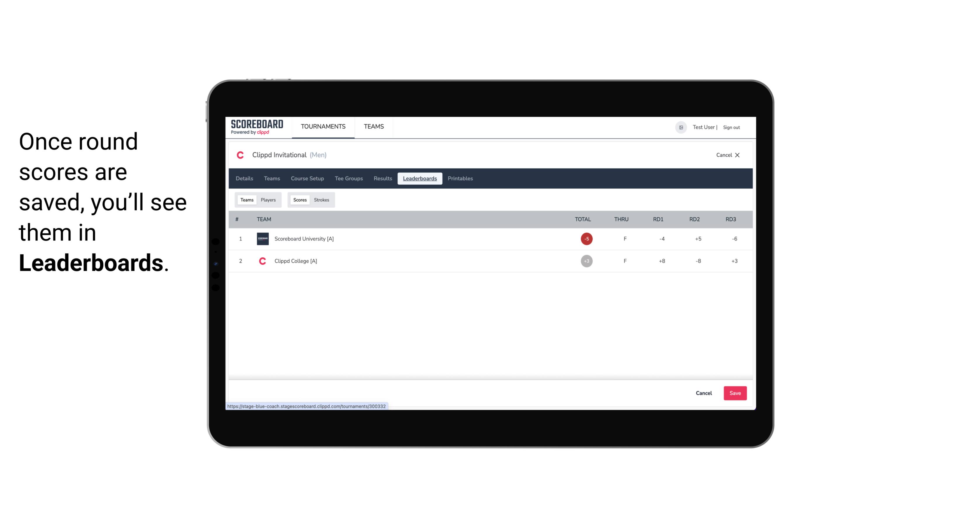Click the Results tab

[382, 179]
